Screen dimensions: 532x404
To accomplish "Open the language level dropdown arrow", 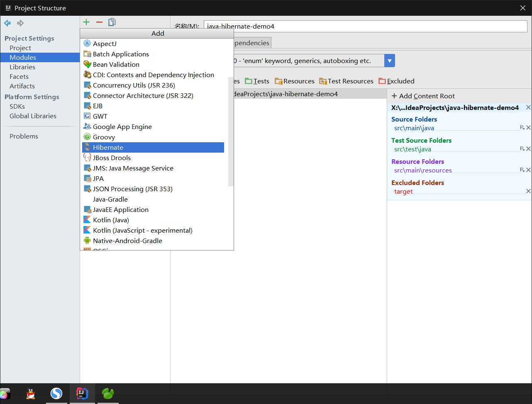I will click(x=389, y=61).
